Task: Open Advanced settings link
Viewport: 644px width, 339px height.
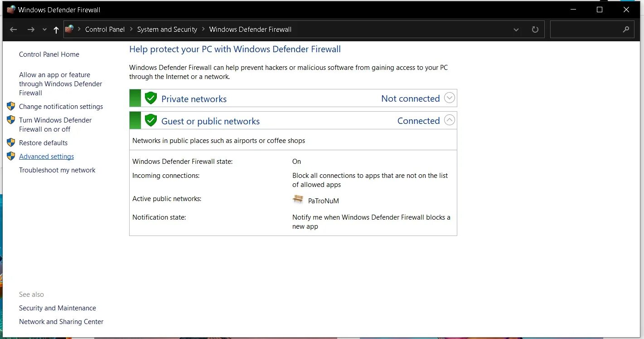Action: pyautogui.click(x=46, y=157)
